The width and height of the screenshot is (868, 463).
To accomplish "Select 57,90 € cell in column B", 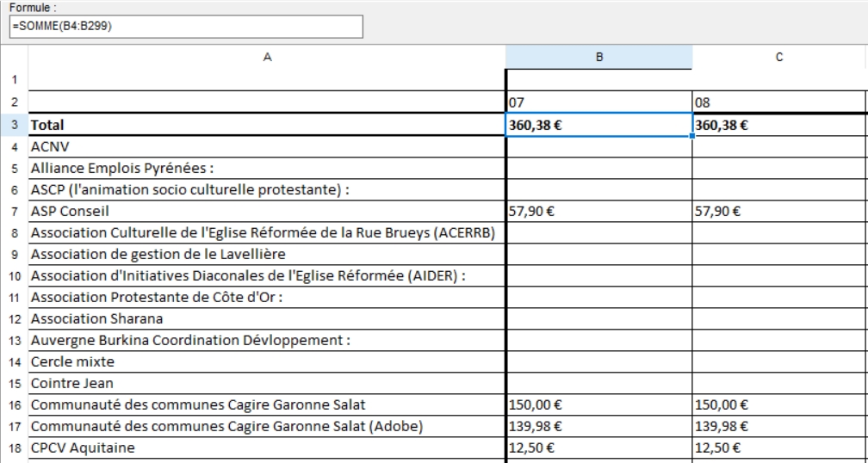I will [598, 211].
